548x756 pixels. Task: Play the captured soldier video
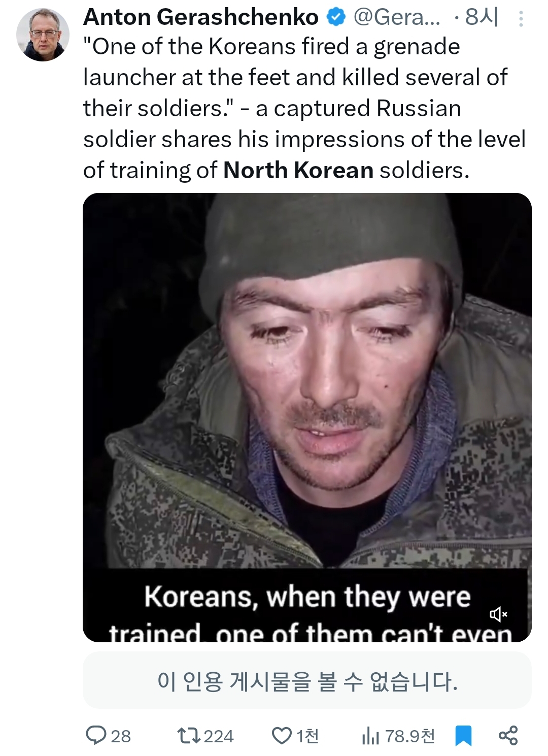click(307, 417)
